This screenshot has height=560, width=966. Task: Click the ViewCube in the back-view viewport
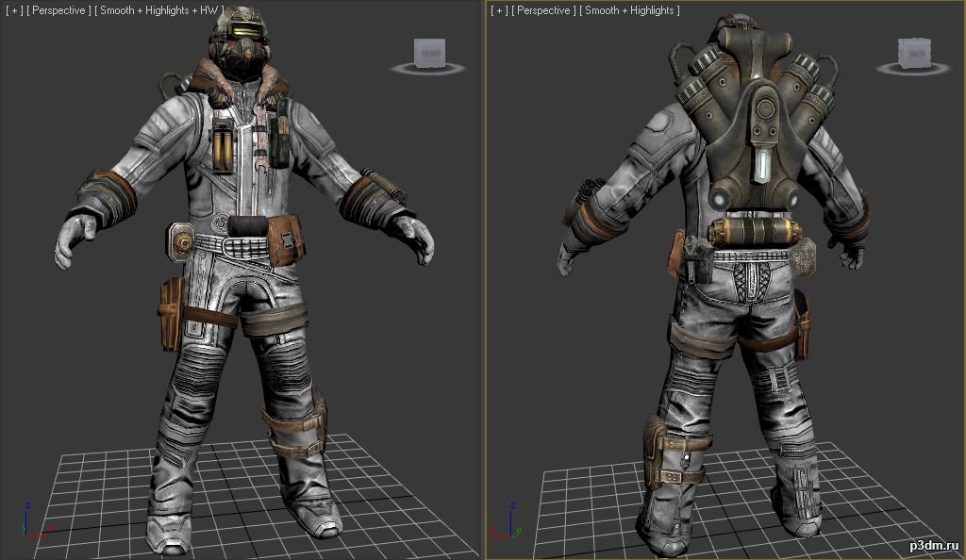913,53
